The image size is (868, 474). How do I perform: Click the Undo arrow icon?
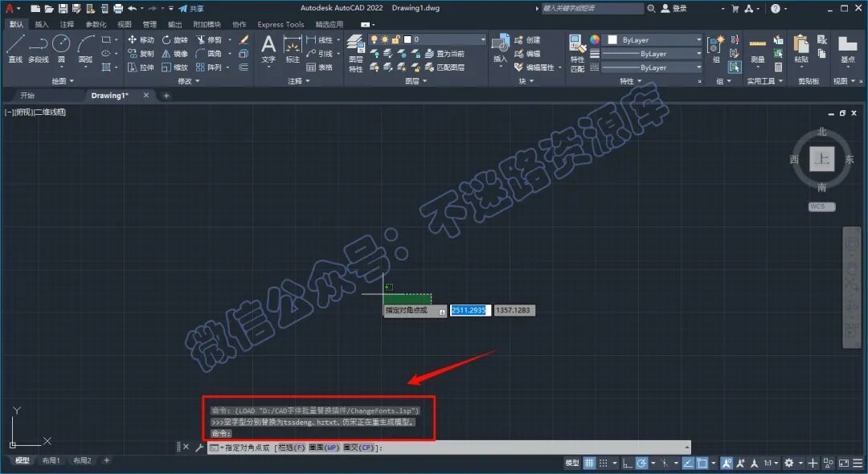(132, 8)
